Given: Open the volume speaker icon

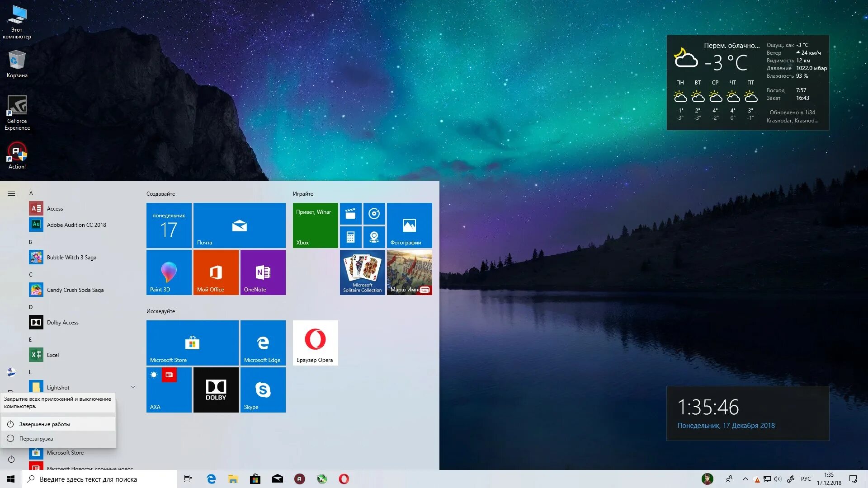Looking at the screenshot, I should coord(778,479).
